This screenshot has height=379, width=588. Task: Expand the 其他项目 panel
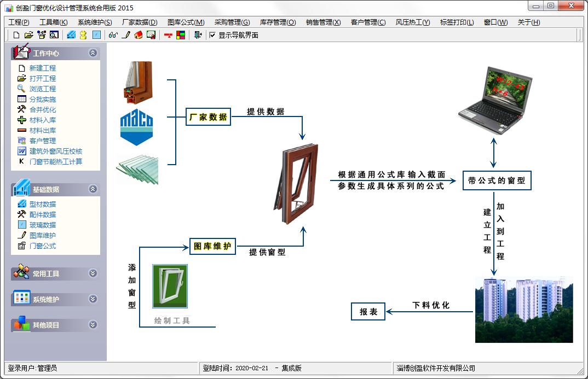[93, 324]
